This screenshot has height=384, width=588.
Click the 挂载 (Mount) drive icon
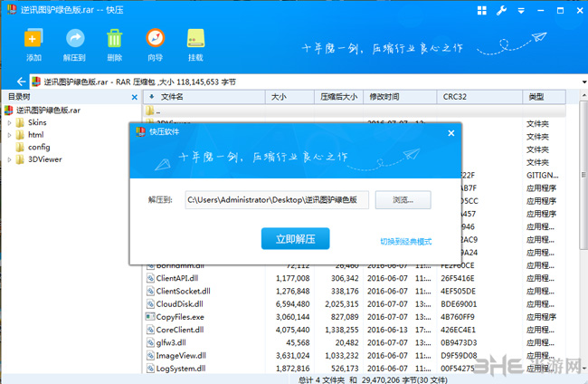pyautogui.click(x=195, y=38)
